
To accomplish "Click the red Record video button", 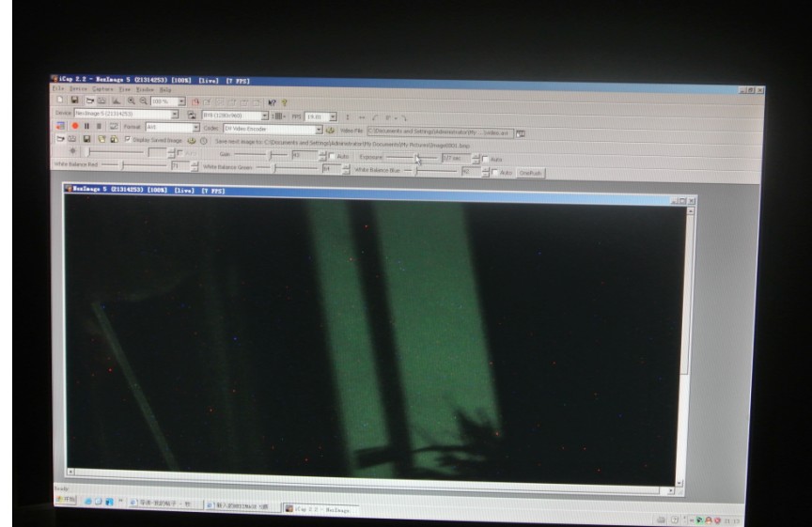I will tap(77, 128).
